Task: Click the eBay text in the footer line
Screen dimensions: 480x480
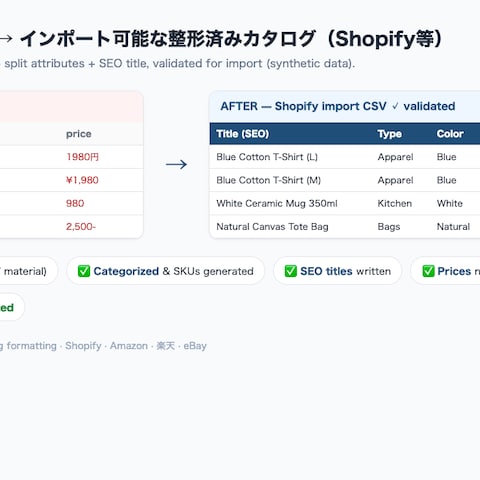Action: 195,346
